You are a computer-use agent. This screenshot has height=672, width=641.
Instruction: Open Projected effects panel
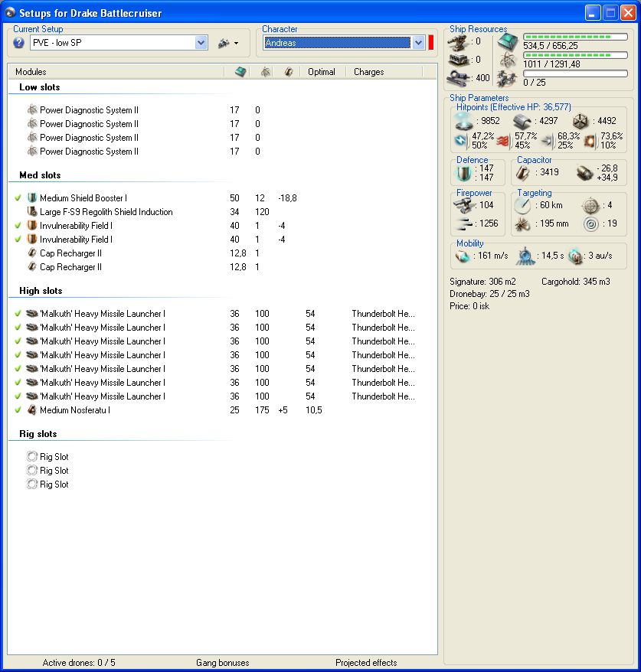(366, 663)
